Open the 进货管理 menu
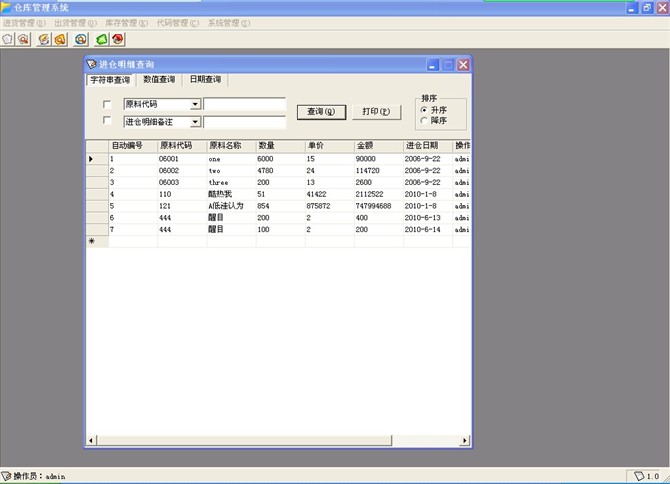Screen dimensions: 670x484 tap(24, 23)
